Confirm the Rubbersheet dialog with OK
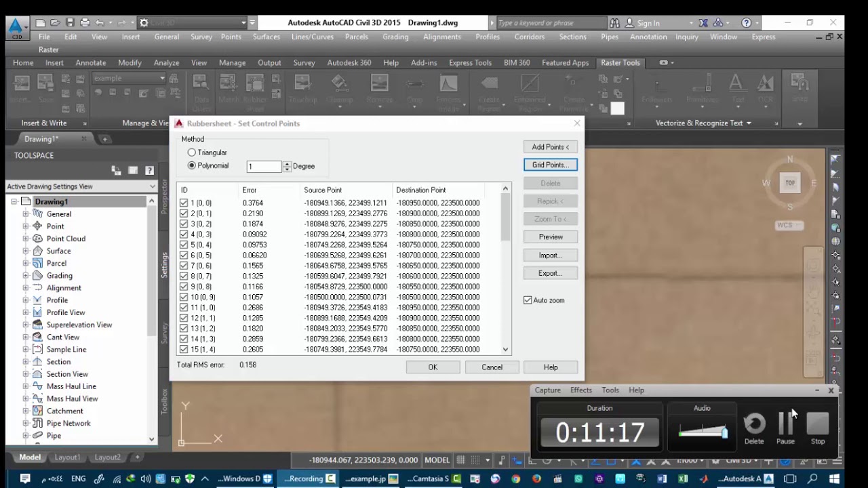Viewport: 868px width, 488px height. tap(433, 367)
